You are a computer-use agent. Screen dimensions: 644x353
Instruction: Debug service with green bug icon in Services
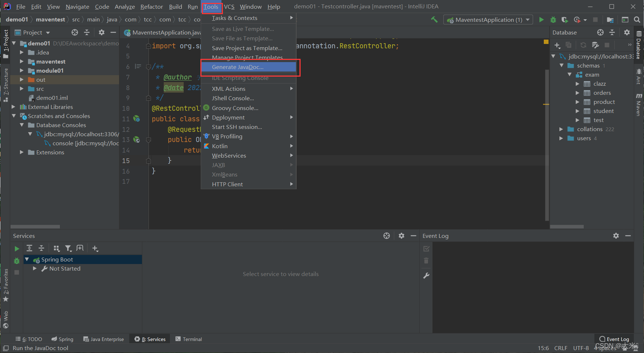tap(17, 261)
